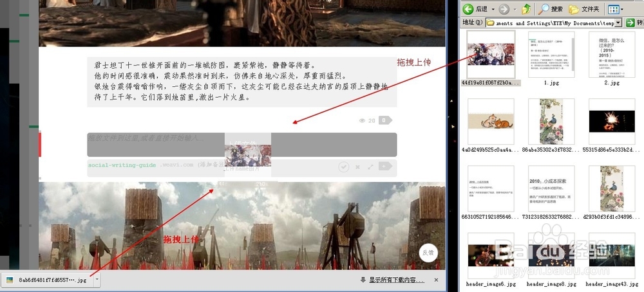
Task: Click the header_image43.jpg file name
Action: [612, 284]
